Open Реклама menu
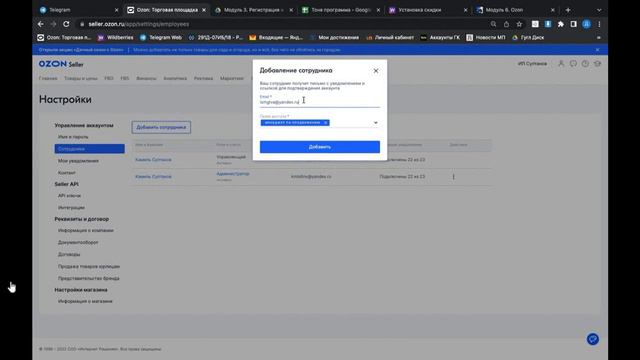 pos(203,78)
